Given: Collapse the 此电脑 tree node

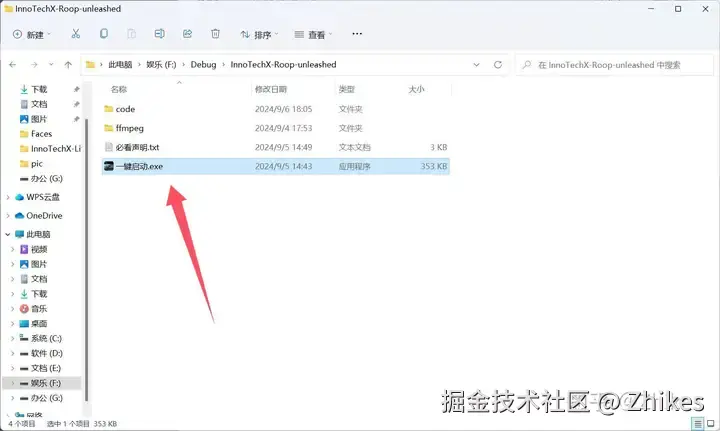Looking at the screenshot, I should (x=8, y=235).
